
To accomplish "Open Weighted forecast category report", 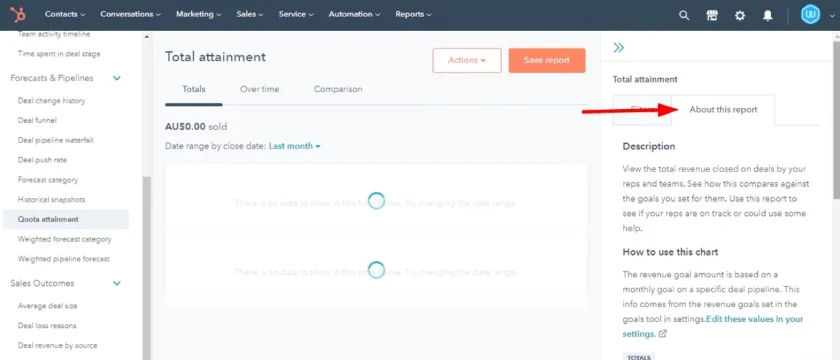I will click(x=65, y=239).
